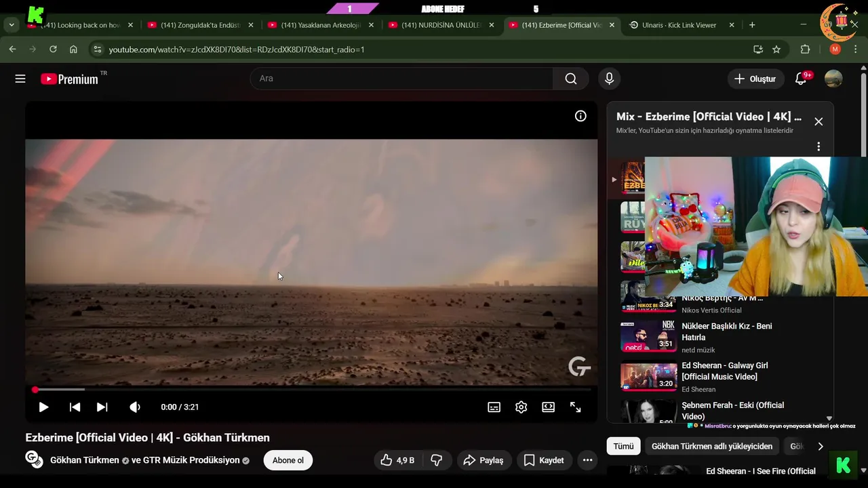868x488 pixels.
Task: Skip to next video
Action: coord(102,407)
